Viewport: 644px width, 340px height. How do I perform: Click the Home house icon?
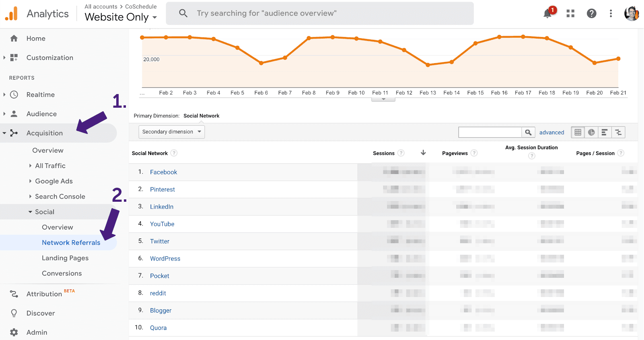click(14, 39)
